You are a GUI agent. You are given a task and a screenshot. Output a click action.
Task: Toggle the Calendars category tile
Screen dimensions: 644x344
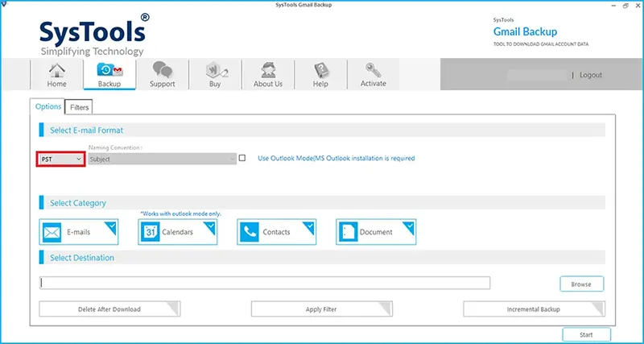178,232
